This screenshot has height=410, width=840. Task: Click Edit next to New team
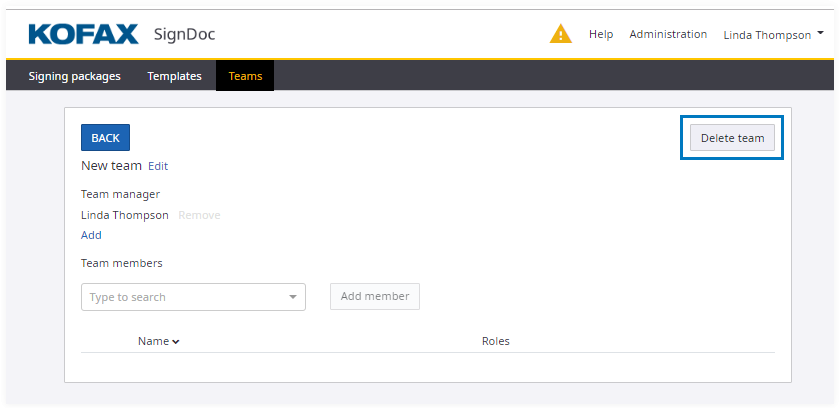[x=158, y=166]
